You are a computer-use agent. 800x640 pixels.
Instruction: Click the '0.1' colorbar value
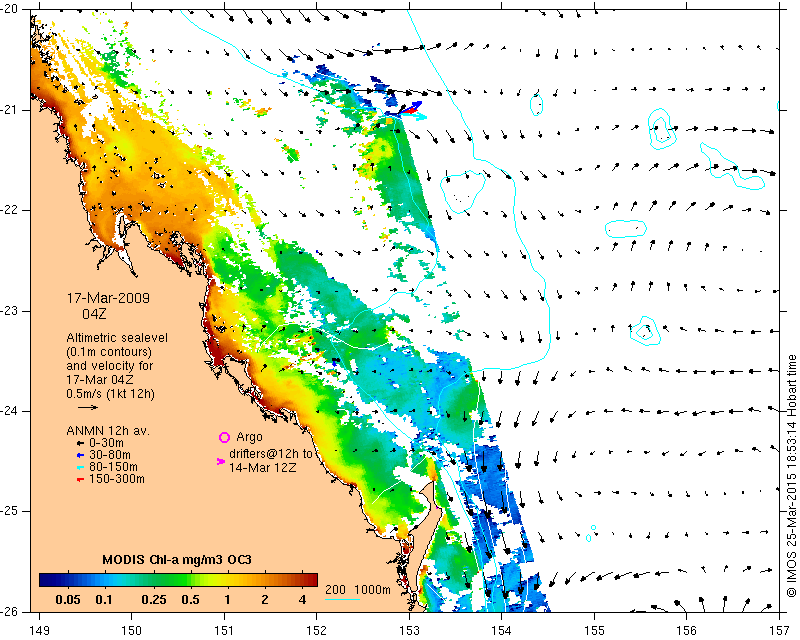(104, 600)
